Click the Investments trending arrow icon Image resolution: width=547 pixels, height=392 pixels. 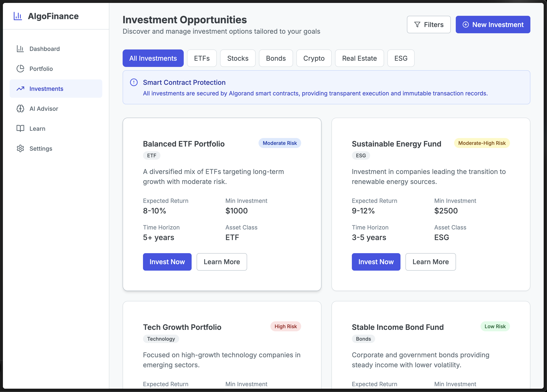[20, 89]
